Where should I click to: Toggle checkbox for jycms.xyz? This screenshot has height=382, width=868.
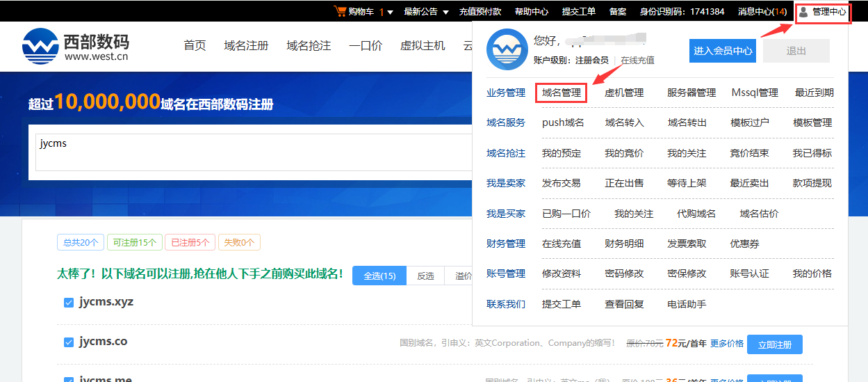pos(69,303)
